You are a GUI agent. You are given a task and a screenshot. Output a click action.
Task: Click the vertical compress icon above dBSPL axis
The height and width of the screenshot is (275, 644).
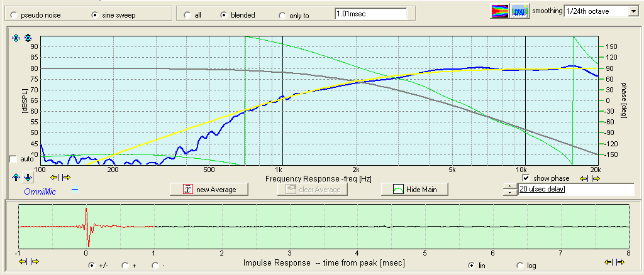click(28, 38)
